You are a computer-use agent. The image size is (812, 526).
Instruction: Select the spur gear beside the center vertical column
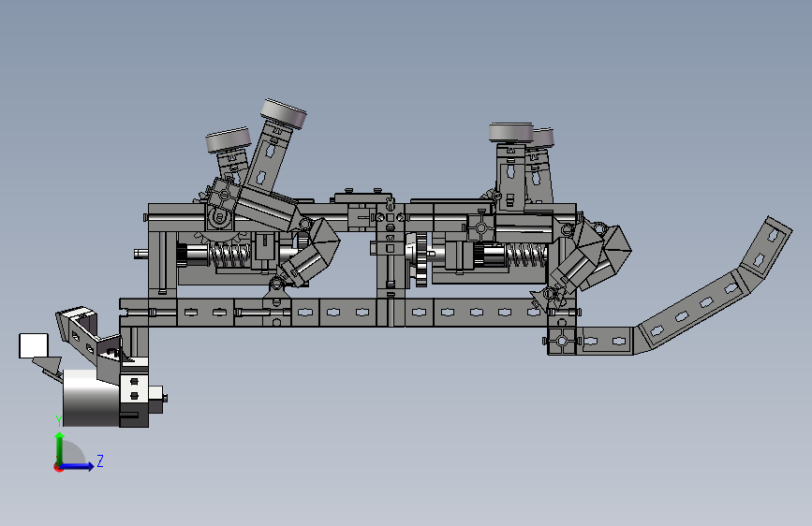pos(421,259)
